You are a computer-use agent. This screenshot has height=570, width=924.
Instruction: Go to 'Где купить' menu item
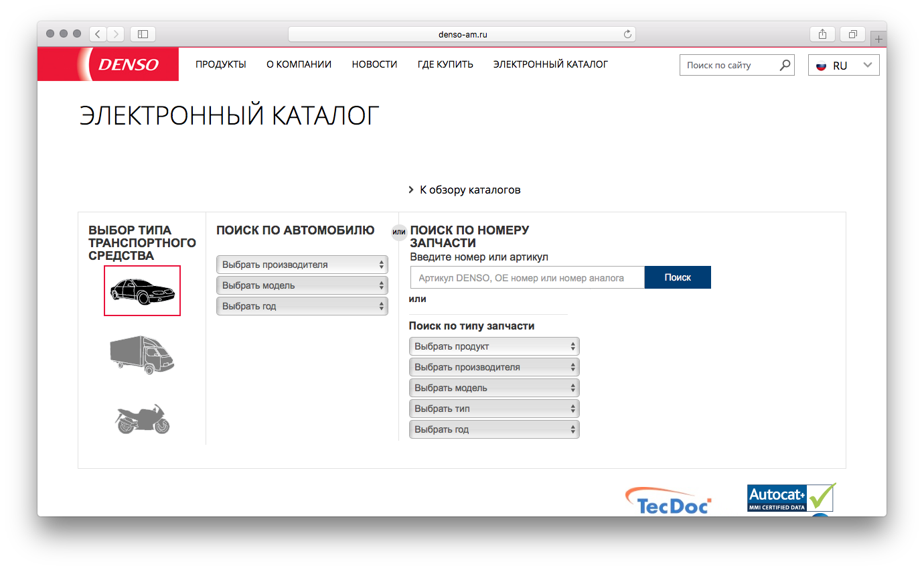(x=445, y=64)
